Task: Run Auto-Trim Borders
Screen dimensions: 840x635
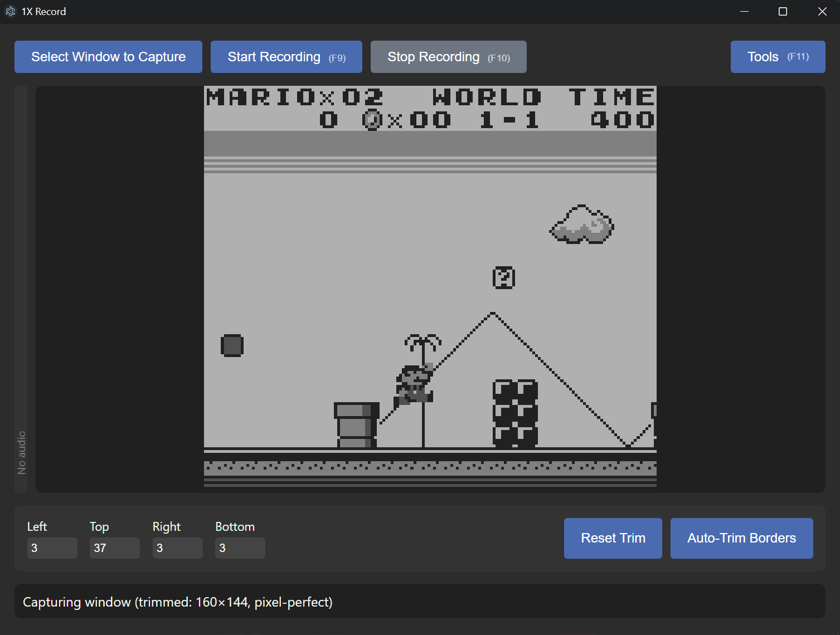Action: pos(741,538)
